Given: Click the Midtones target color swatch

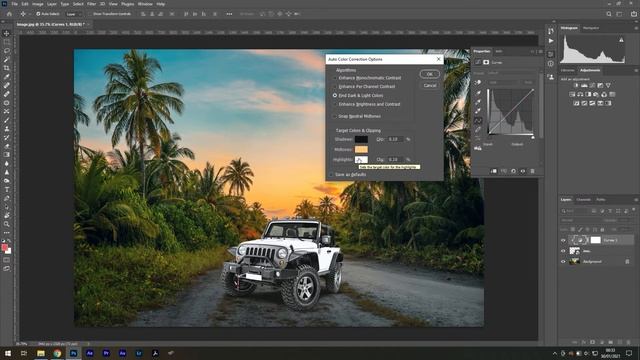Looking at the screenshot, I should 361,149.
